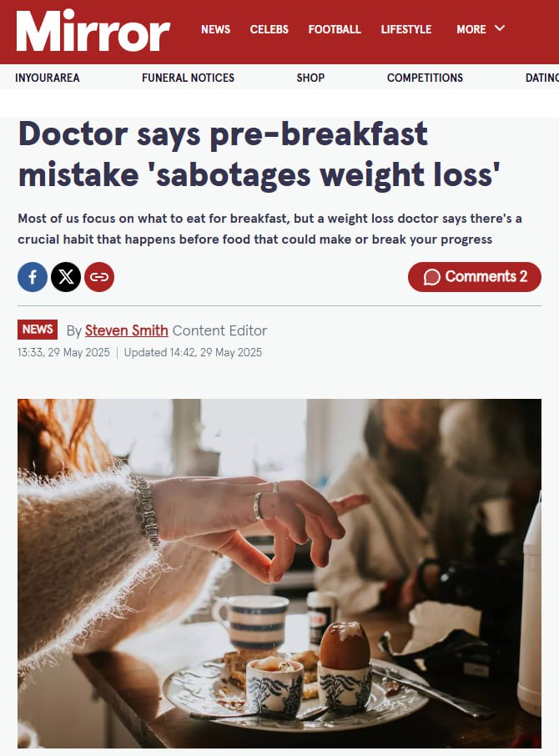Share article via X icon

click(66, 277)
